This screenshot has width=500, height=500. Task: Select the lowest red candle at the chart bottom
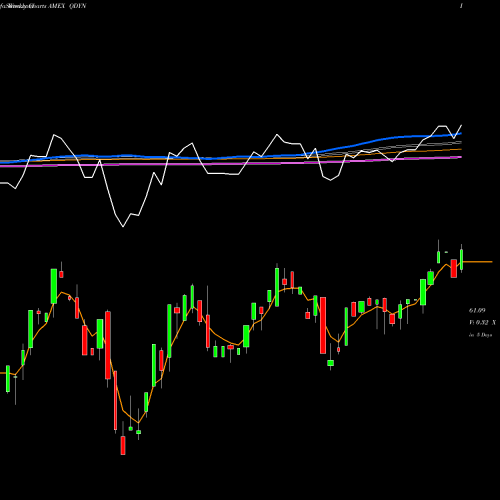tap(123, 445)
